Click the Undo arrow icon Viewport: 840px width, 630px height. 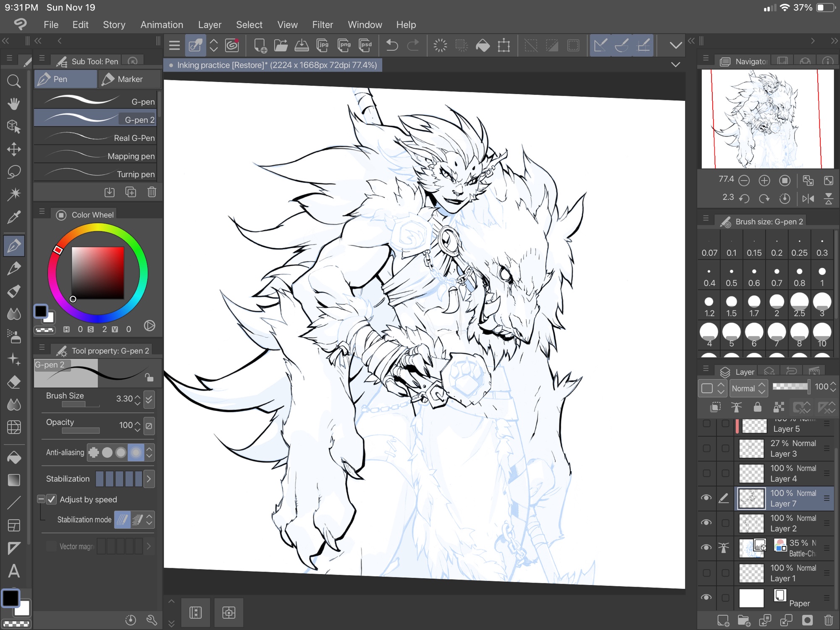391,45
